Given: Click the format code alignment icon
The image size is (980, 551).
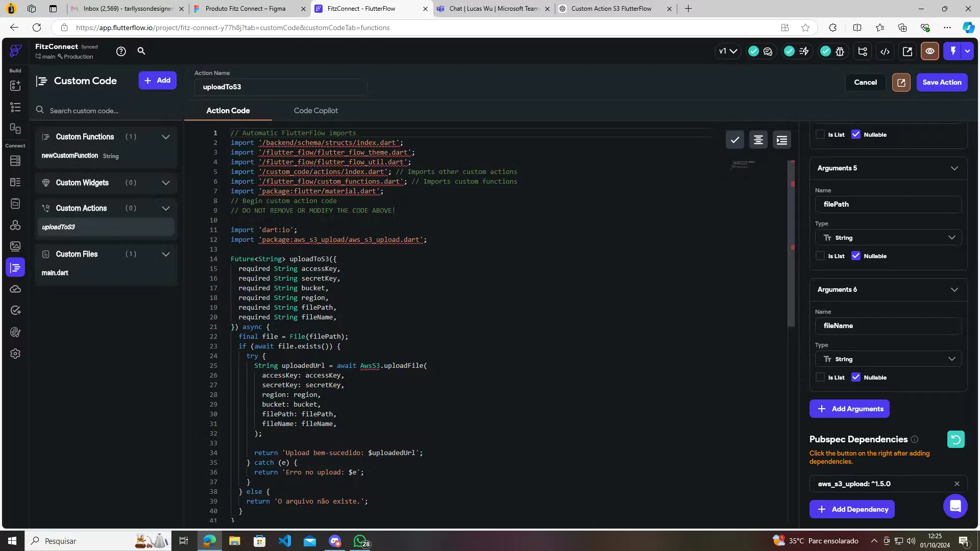Looking at the screenshot, I should click(x=758, y=140).
